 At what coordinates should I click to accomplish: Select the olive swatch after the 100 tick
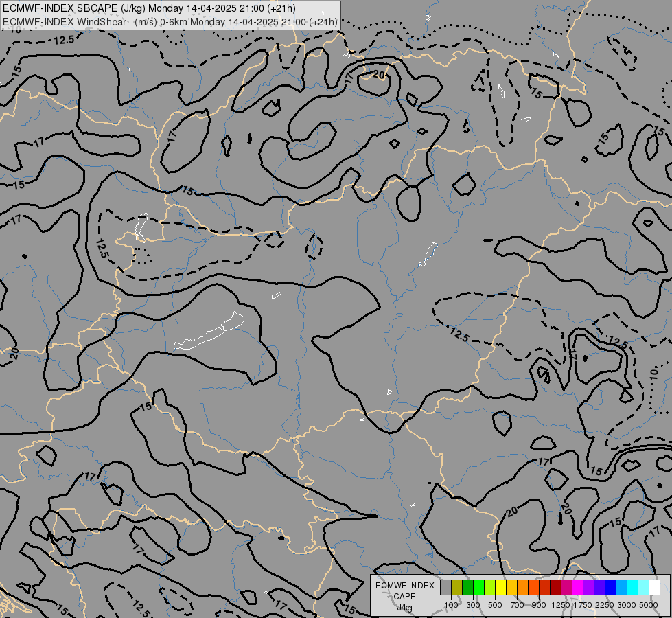[x=457, y=587]
